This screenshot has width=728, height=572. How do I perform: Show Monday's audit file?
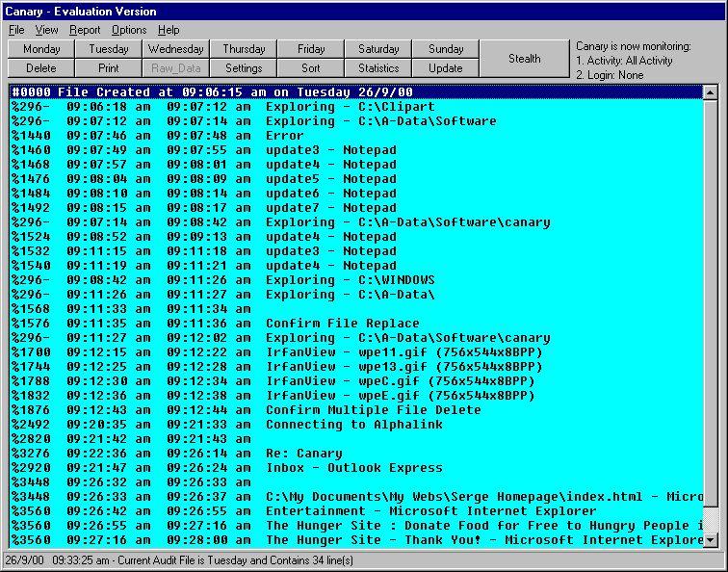41,49
